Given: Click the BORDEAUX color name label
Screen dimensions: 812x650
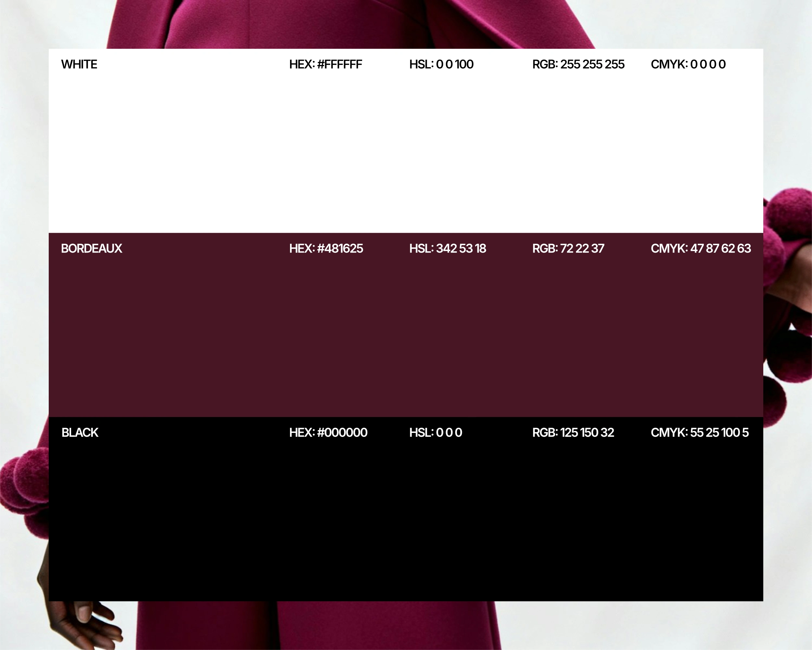Looking at the screenshot, I should pyautogui.click(x=92, y=248).
